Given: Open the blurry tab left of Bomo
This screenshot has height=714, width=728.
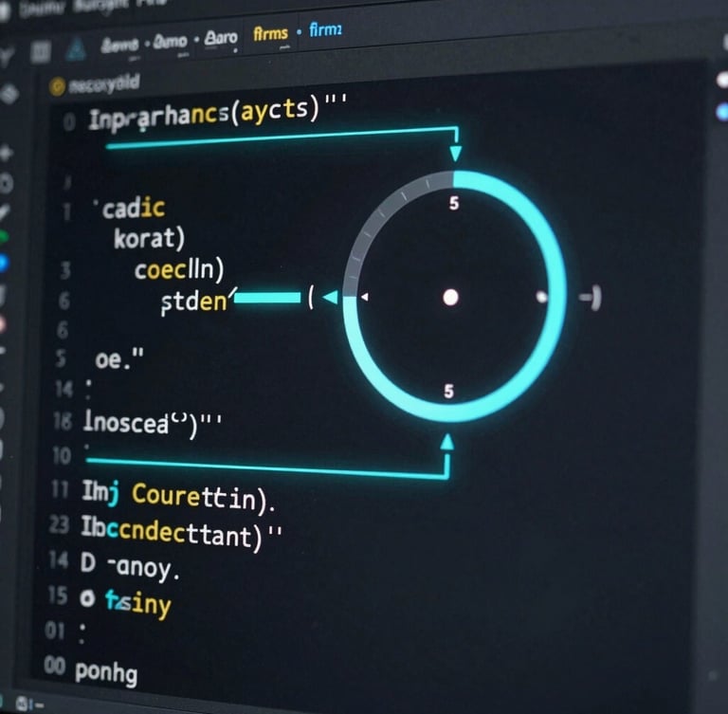Looking at the screenshot, I should click(x=119, y=46).
